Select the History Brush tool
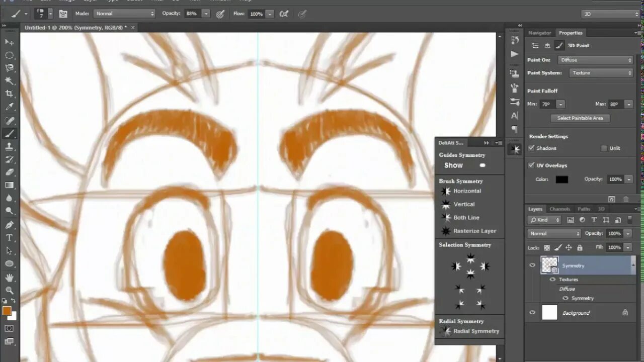The height and width of the screenshot is (362, 644). pyautogui.click(x=9, y=159)
